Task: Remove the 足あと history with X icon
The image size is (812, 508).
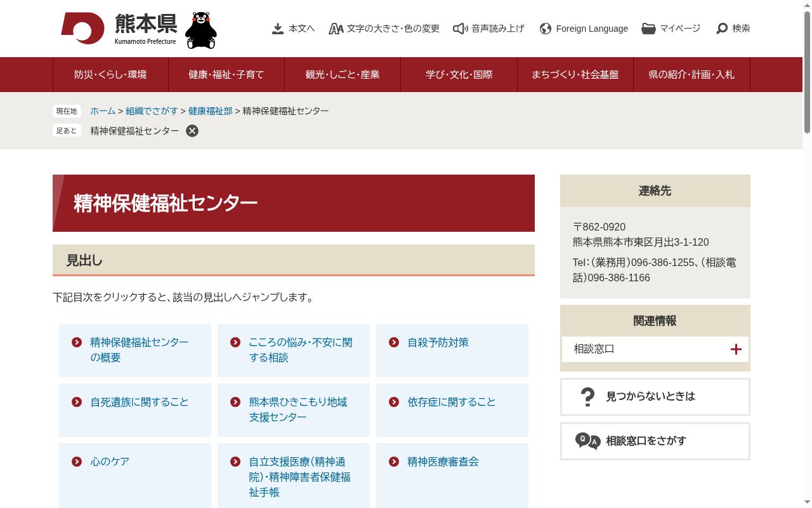Action: tap(192, 131)
